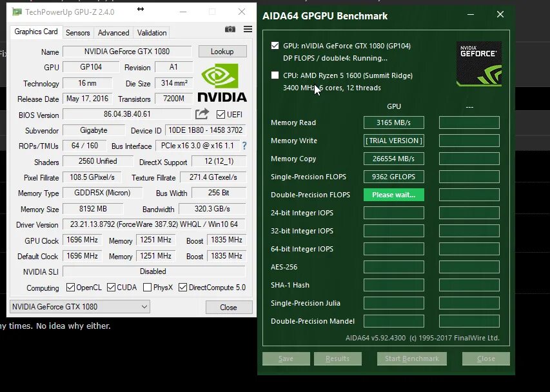Viewport: 550px width, 392px height.
Task: Minimize the AIDA64 GPGPU Benchmark window
Action: tap(471, 15)
